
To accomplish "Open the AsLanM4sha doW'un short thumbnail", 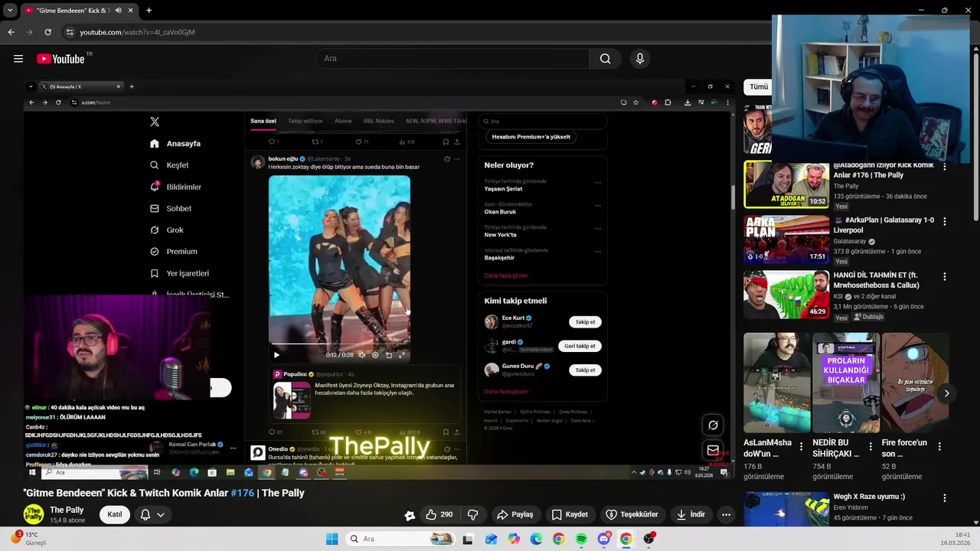I will tap(777, 382).
